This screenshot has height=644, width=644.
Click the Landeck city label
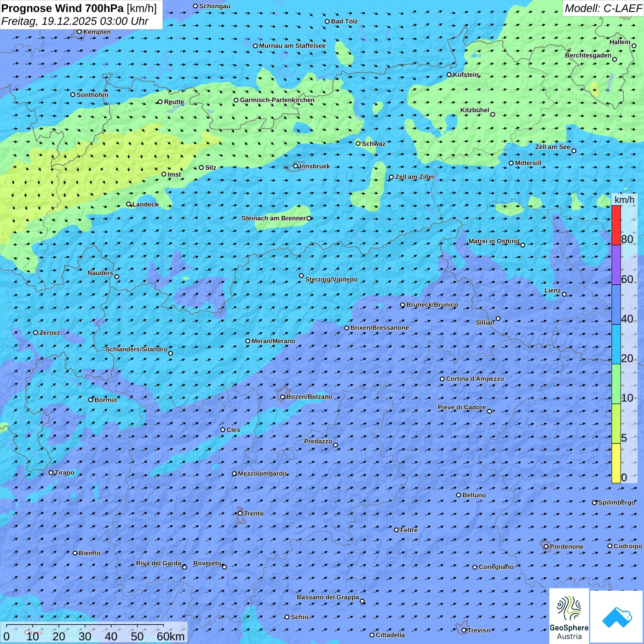[x=145, y=204]
